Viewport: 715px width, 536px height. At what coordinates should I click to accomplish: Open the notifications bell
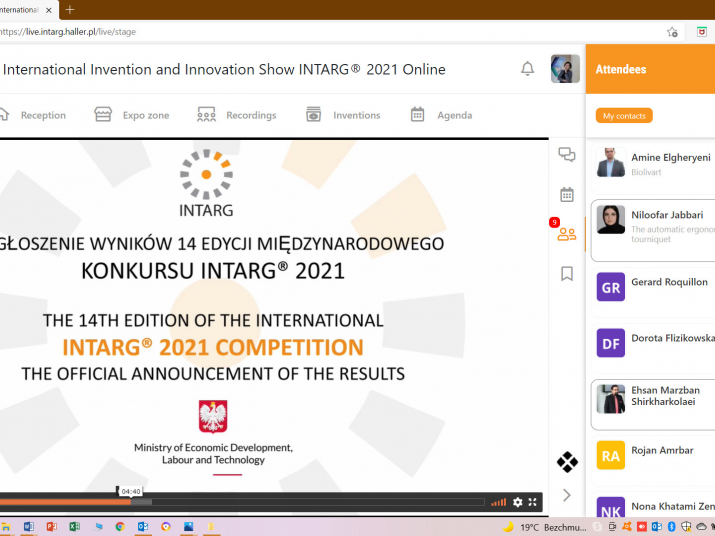(x=527, y=69)
